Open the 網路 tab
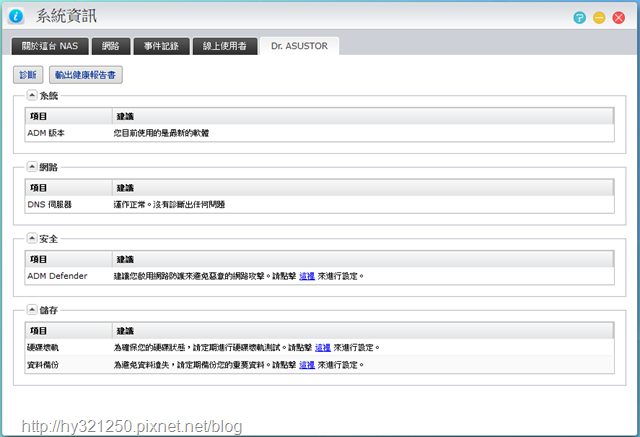The height and width of the screenshot is (437, 640). click(x=111, y=46)
